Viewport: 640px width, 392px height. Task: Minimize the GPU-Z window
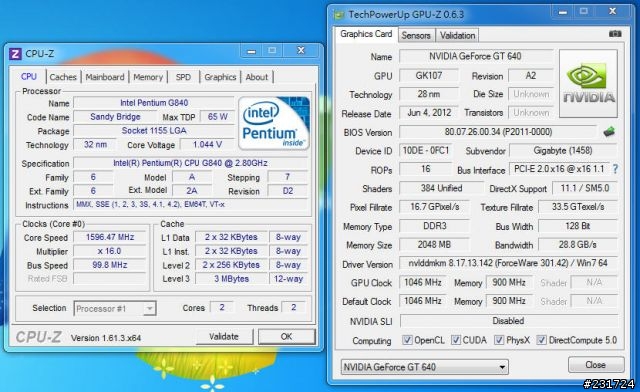(563, 12)
